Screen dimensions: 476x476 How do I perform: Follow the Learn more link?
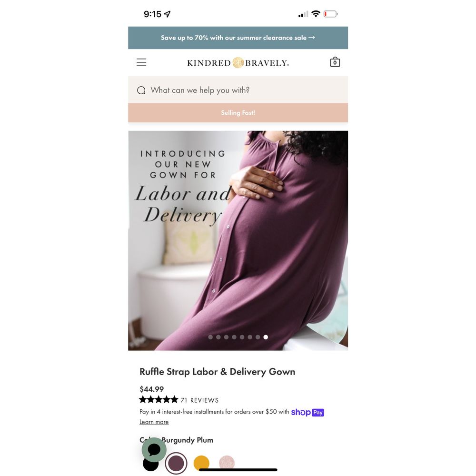click(154, 422)
